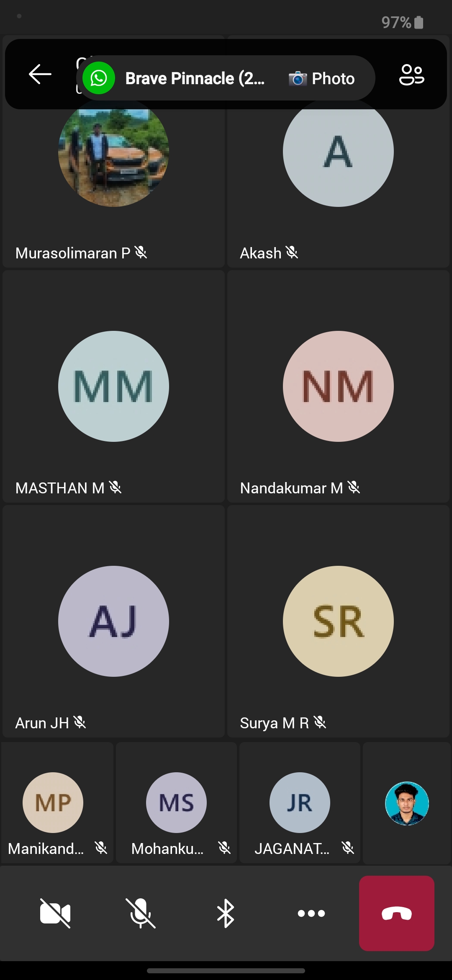452x980 pixels.
Task: Select JAGANAT... JR participant tile
Action: pos(300,803)
